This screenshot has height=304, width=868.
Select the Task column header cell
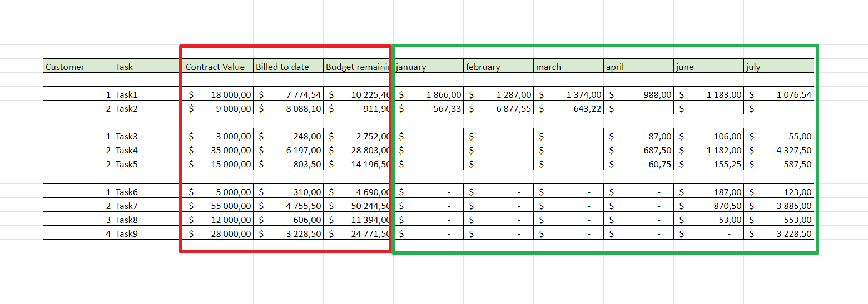[148, 66]
